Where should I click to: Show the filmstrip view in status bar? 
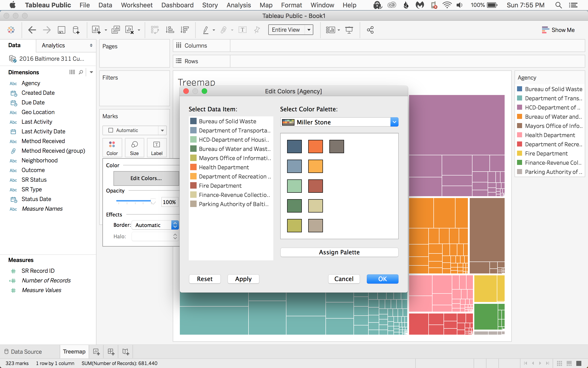(x=569, y=363)
